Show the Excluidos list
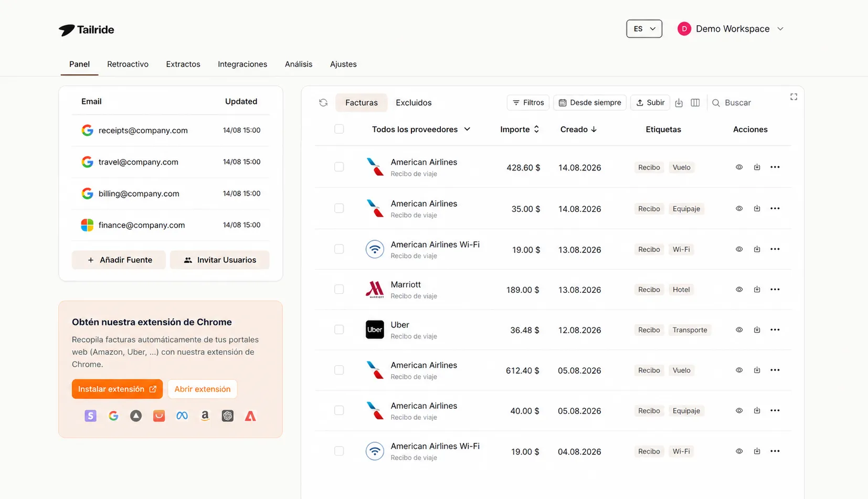 click(414, 103)
